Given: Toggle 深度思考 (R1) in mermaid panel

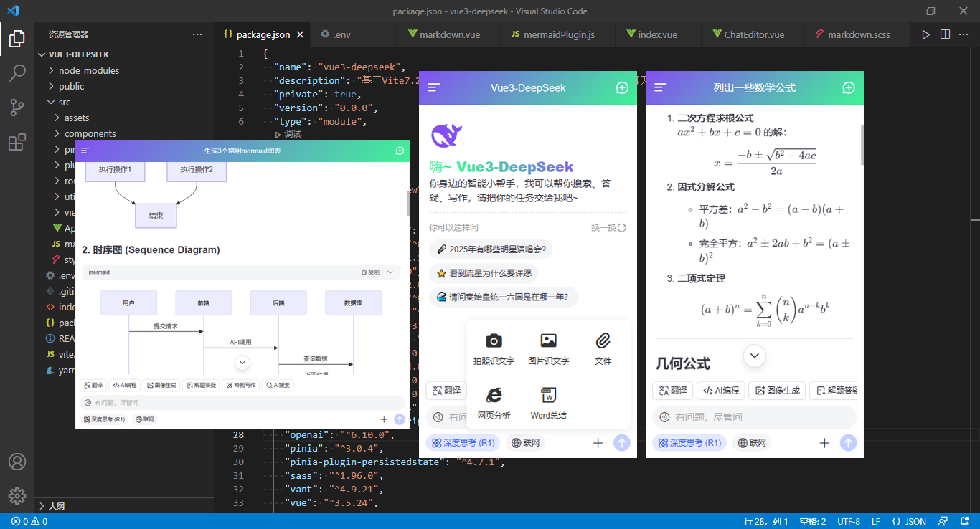Looking at the screenshot, I should point(104,419).
